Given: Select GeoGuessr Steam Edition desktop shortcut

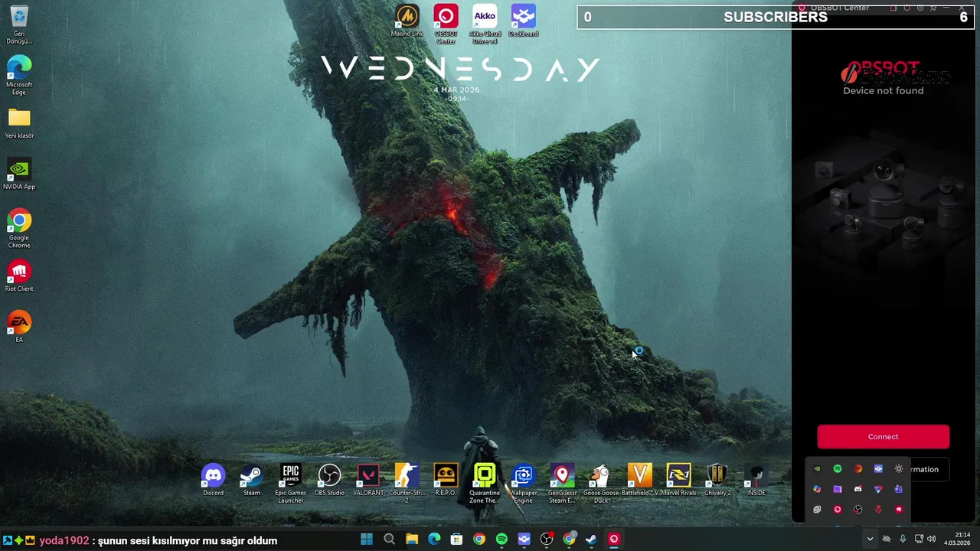Looking at the screenshot, I should tap(562, 484).
